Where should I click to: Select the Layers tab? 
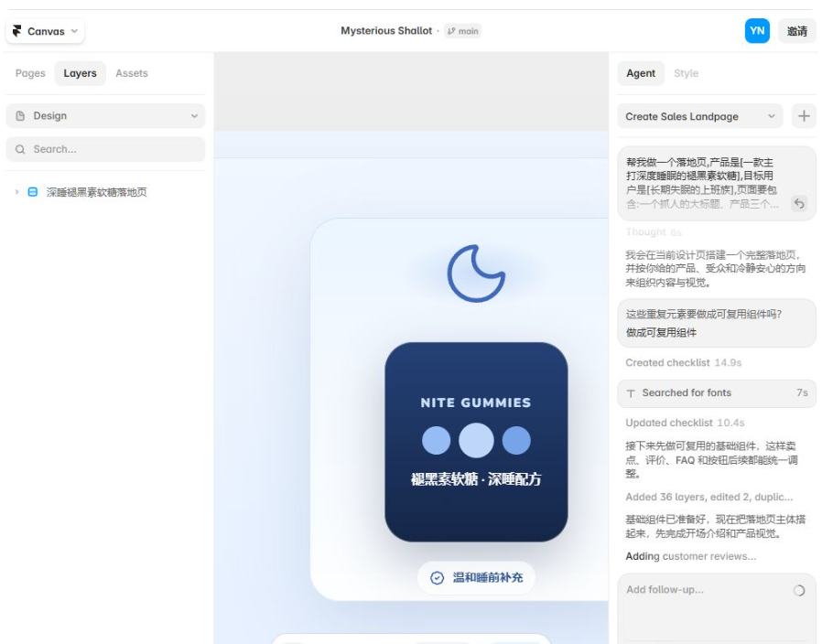click(81, 73)
